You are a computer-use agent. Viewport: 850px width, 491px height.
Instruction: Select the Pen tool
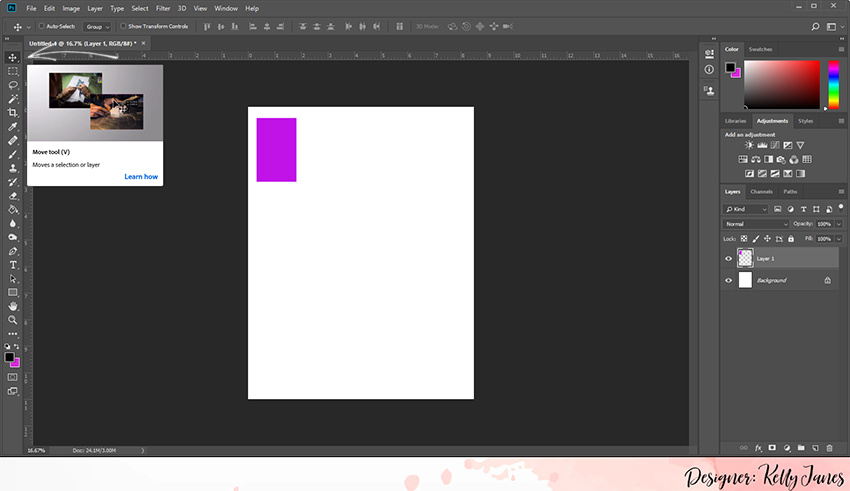tap(12, 251)
